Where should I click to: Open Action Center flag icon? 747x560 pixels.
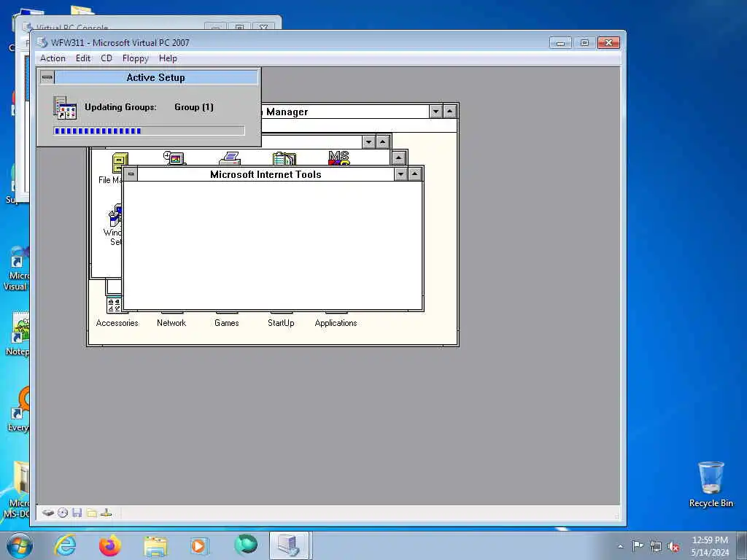point(638,546)
